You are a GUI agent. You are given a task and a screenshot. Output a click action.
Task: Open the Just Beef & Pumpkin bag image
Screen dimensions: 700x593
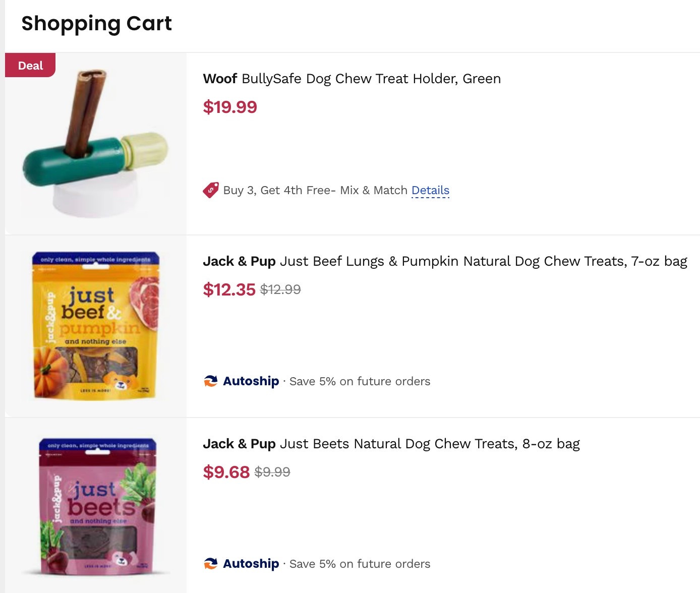96,325
